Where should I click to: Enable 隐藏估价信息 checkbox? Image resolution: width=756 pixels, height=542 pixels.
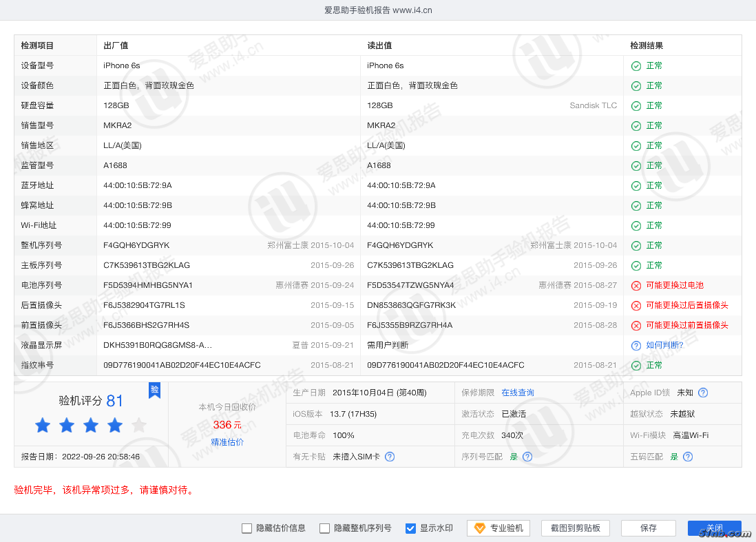tap(247, 528)
